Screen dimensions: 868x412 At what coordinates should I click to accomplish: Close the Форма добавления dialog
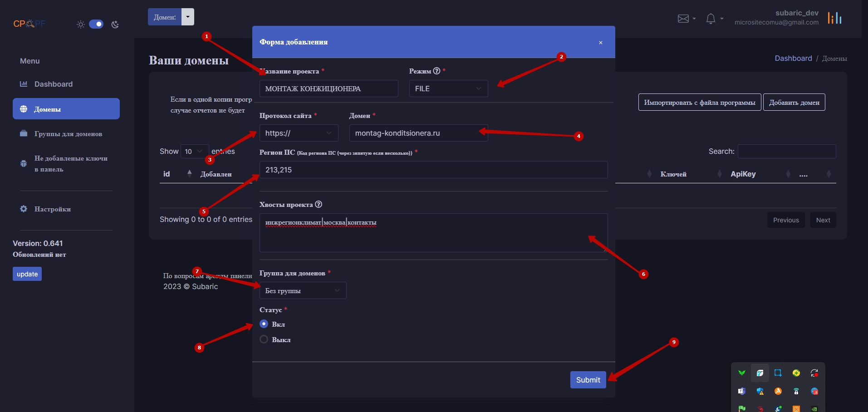601,43
